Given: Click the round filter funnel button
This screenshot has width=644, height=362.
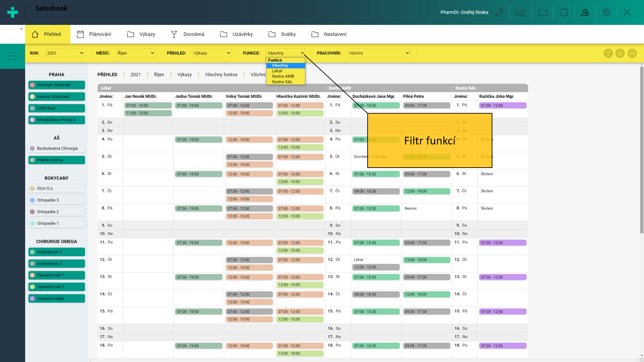Looking at the screenshot, I should click(x=608, y=53).
